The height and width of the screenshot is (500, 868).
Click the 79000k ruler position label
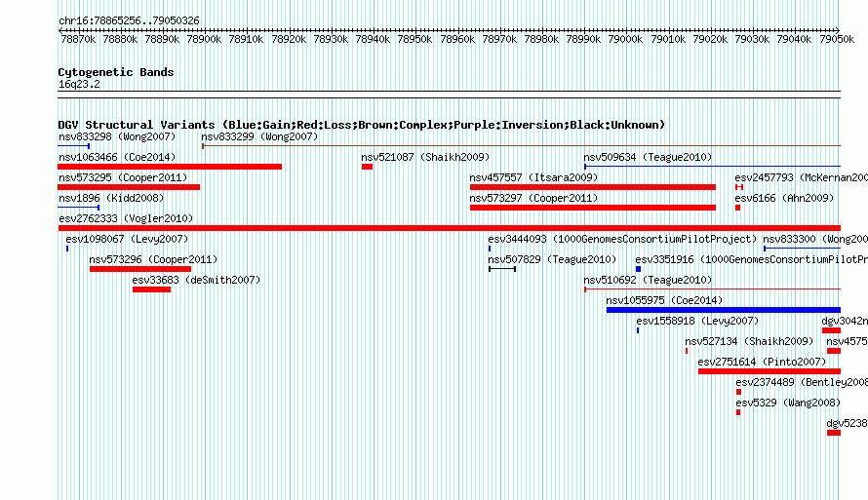(x=625, y=39)
